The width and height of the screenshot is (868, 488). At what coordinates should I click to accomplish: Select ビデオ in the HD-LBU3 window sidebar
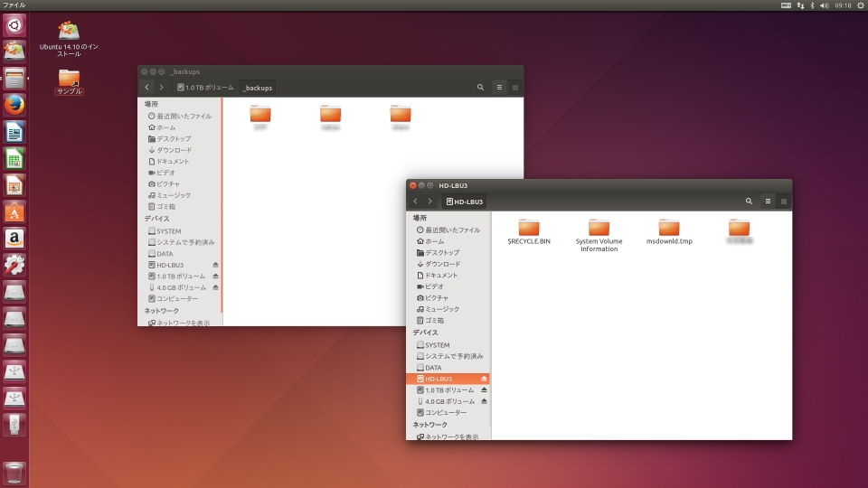point(448,286)
